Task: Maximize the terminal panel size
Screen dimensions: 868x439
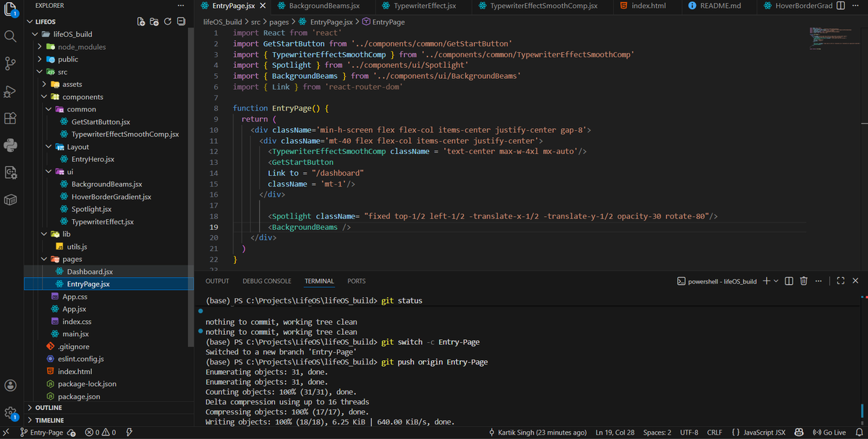Action: click(x=841, y=281)
